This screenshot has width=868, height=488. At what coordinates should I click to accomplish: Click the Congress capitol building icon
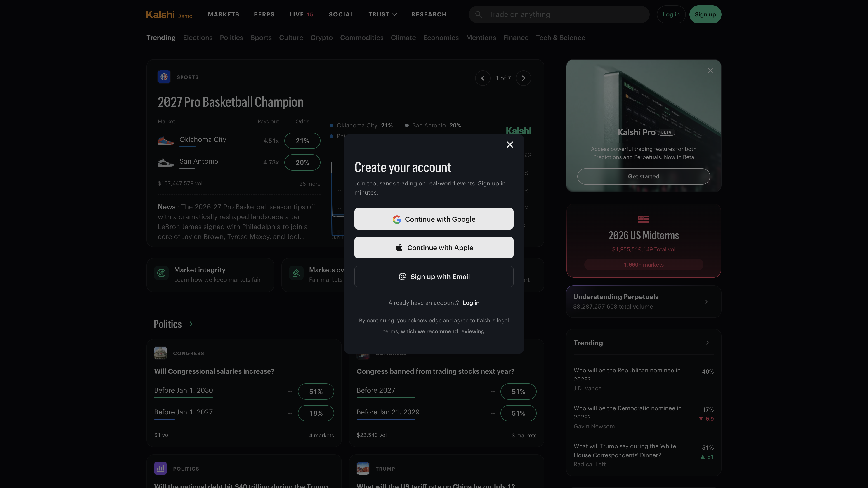160,353
